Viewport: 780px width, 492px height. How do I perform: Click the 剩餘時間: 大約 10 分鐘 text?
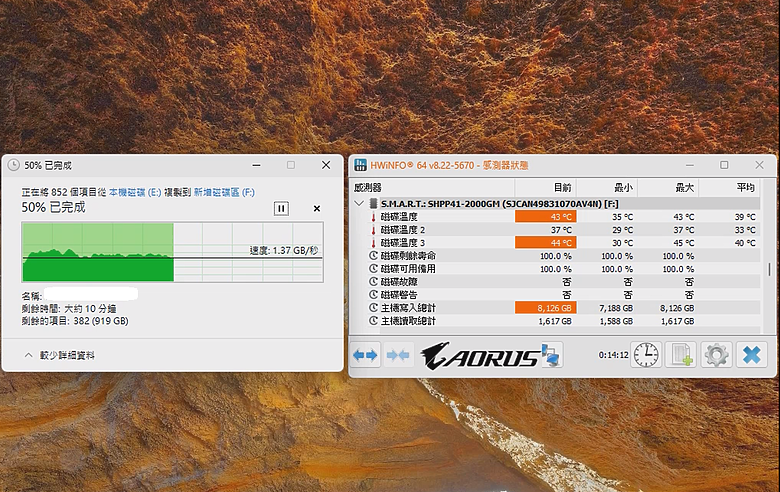tap(69, 308)
